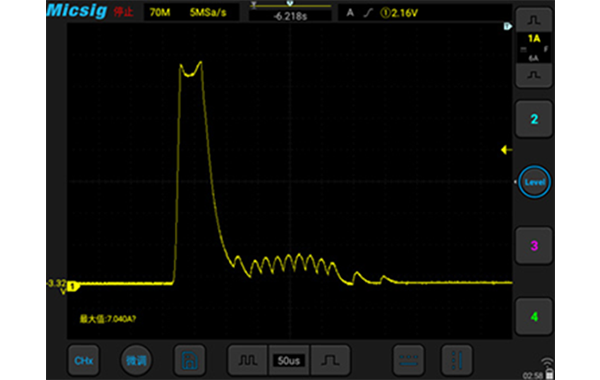Toggle fine adjustment round button
The image size is (600, 380).
click(x=136, y=360)
